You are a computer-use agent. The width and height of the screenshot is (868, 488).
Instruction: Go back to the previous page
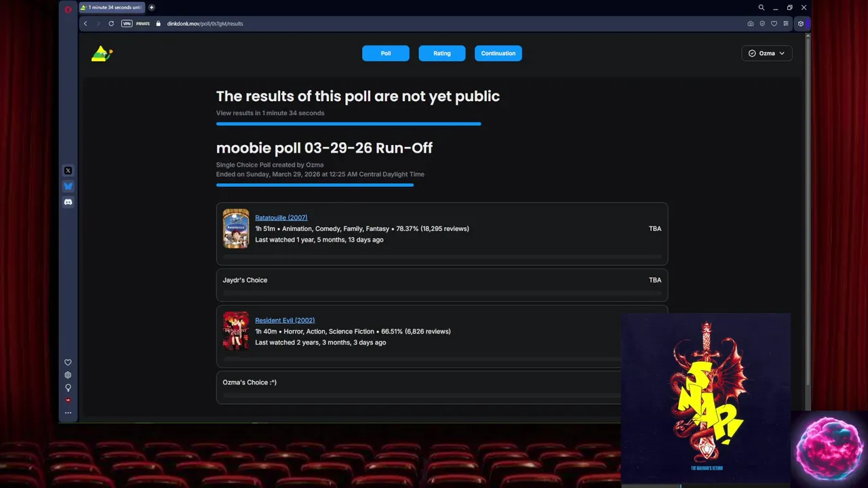pyautogui.click(x=85, y=24)
